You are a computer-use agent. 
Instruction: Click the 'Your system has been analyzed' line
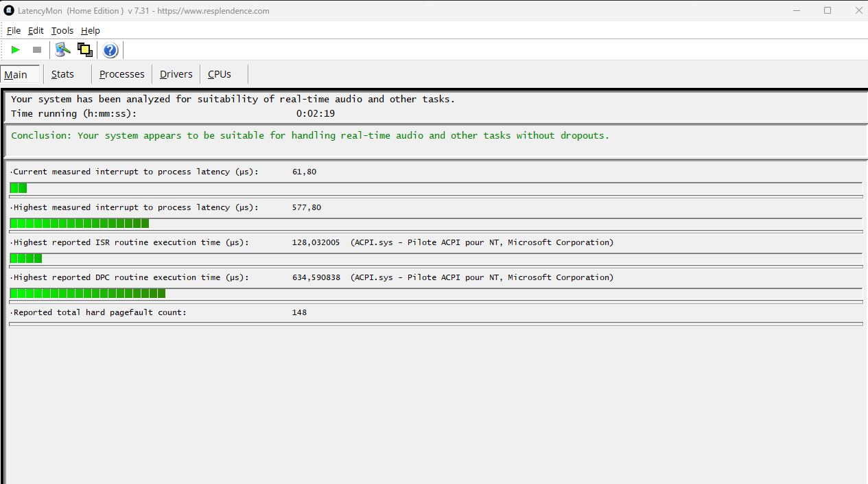click(233, 99)
